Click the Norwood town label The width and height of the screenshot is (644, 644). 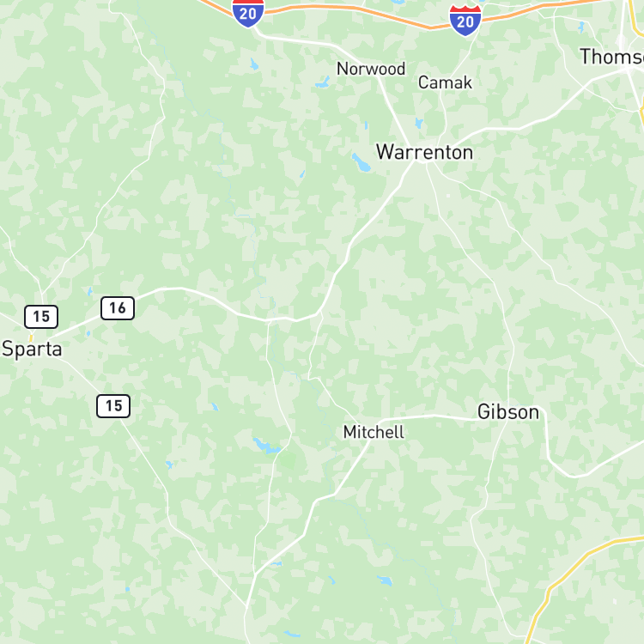[371, 69]
